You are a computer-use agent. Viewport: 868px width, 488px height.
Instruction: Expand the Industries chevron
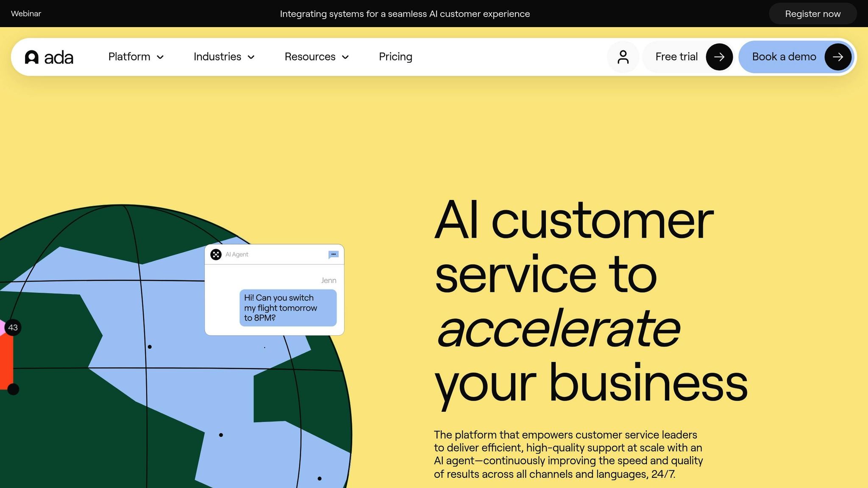click(x=251, y=57)
